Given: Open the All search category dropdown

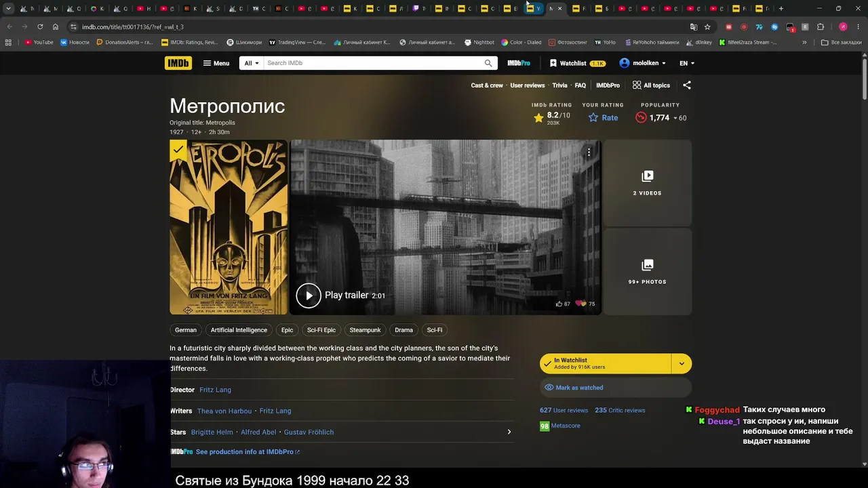Looking at the screenshot, I should (251, 63).
